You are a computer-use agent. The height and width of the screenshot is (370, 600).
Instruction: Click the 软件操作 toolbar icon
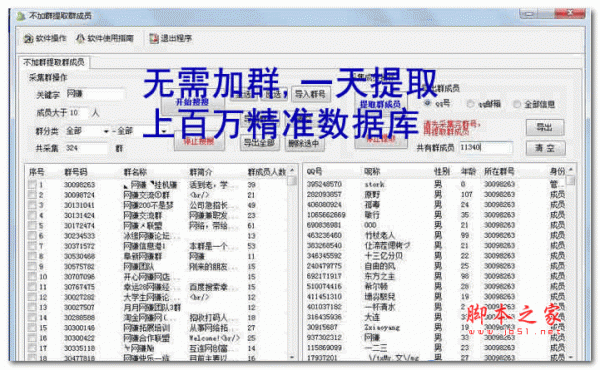pos(28,39)
